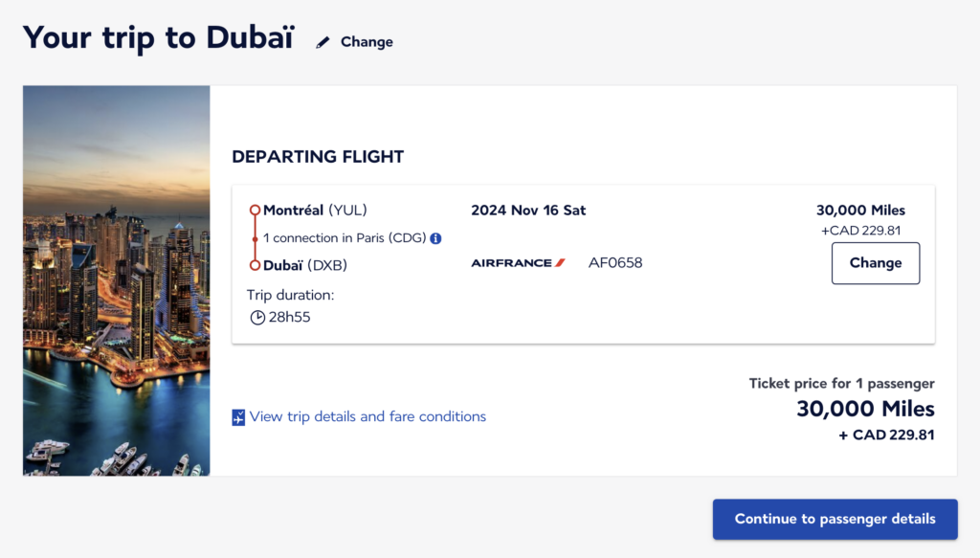Open View trip details and fare conditions
Image resolution: width=980 pixels, height=558 pixels.
tap(367, 416)
